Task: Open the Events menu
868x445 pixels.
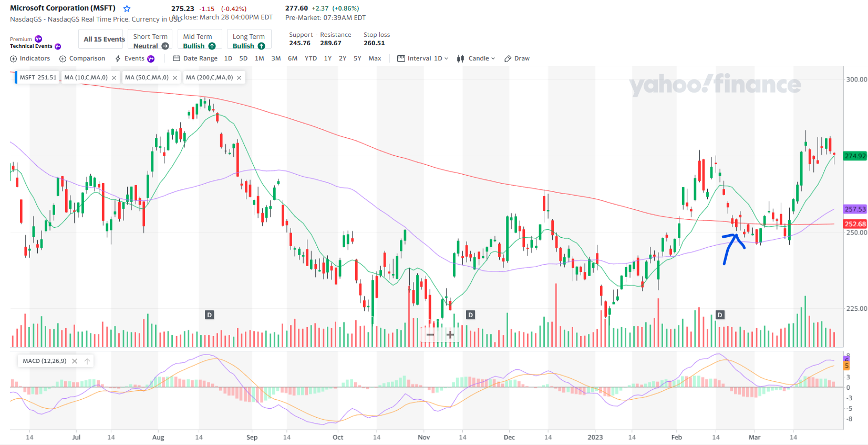Action: 130,58
